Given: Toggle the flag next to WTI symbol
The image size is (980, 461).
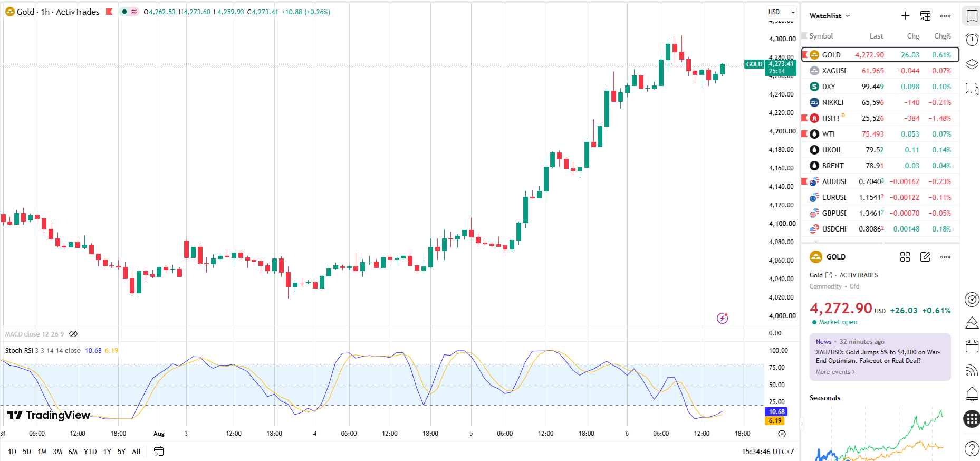Looking at the screenshot, I should pos(804,134).
